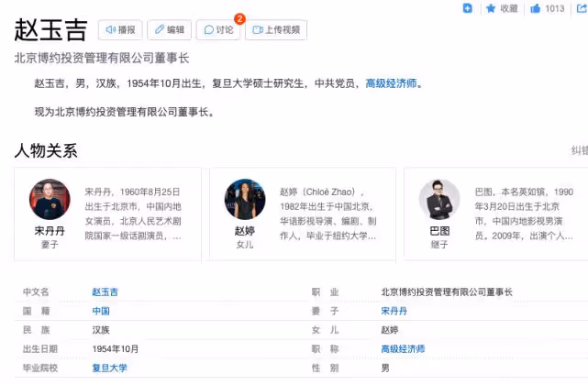The width and height of the screenshot is (588, 385).
Task: Open the 赵玉吉 link in 中文名 row
Action: point(105,292)
